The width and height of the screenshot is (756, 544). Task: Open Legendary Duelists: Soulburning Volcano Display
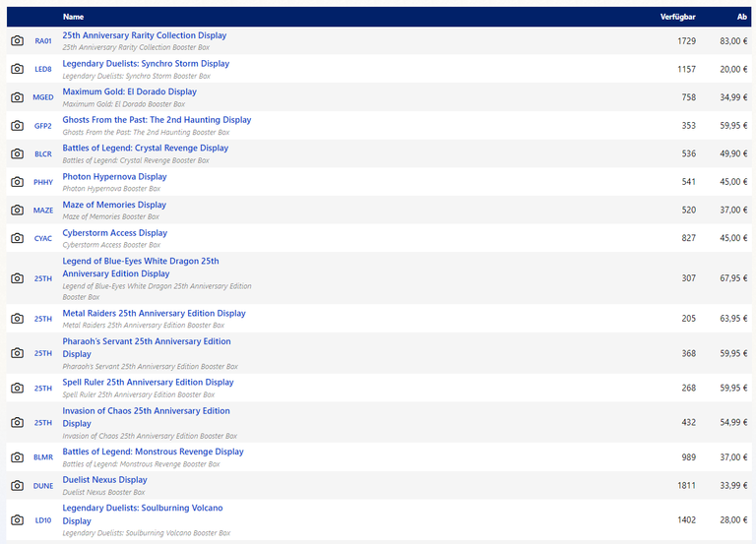[142, 514]
